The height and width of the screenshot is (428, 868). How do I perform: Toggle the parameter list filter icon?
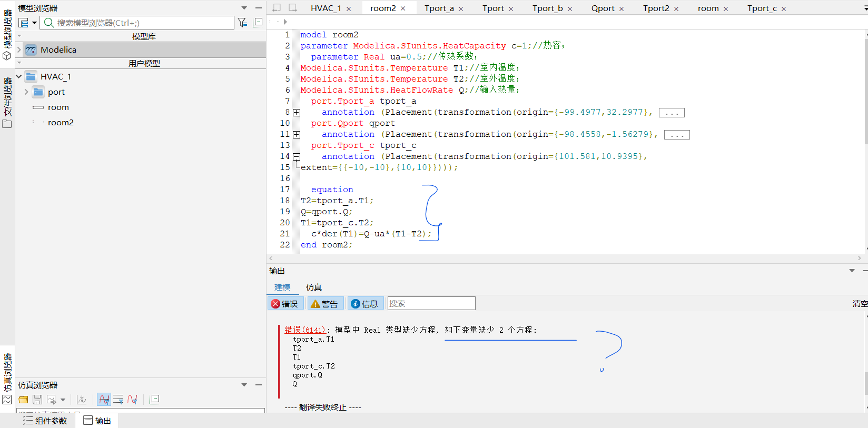tap(118, 400)
